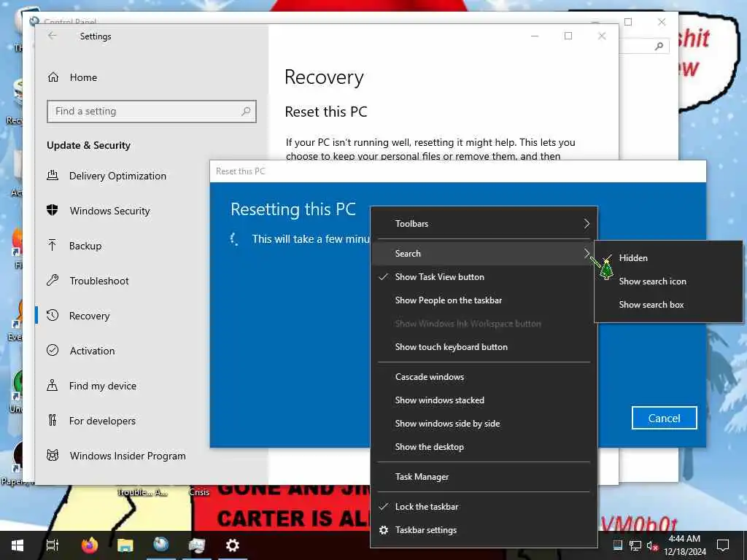Click the Control Panel search magnifier icon

(659, 46)
